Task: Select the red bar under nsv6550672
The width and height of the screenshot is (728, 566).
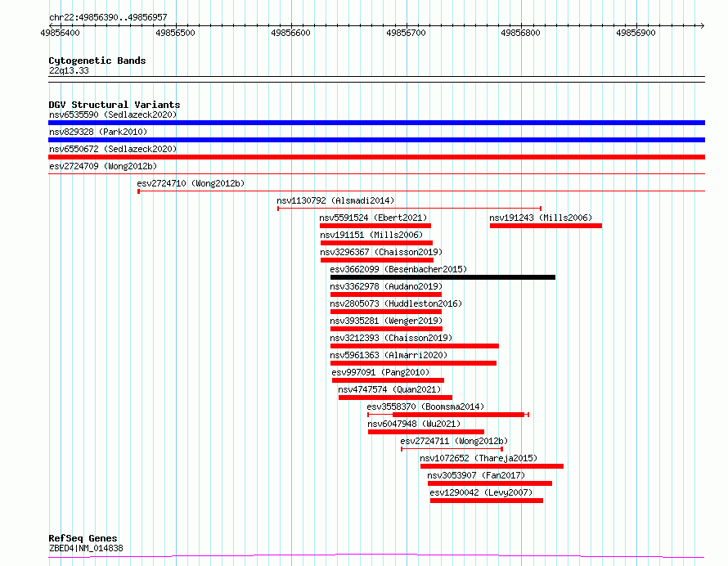Action: (376, 157)
